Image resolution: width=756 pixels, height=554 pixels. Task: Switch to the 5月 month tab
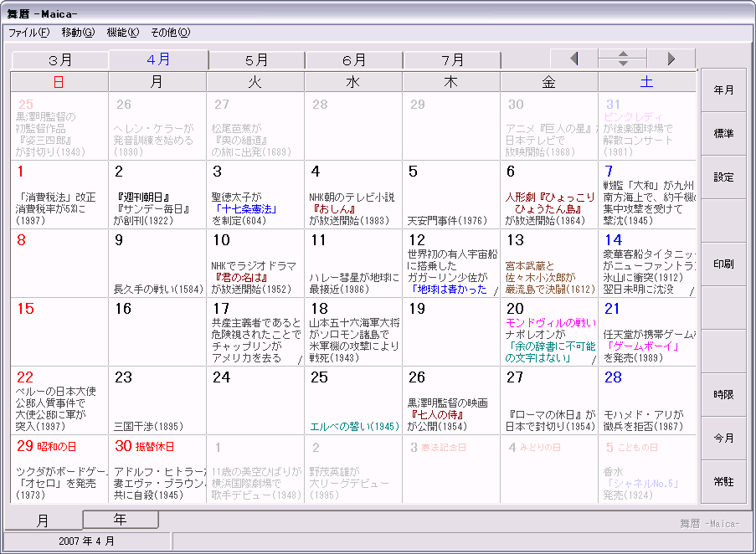pyautogui.click(x=256, y=60)
